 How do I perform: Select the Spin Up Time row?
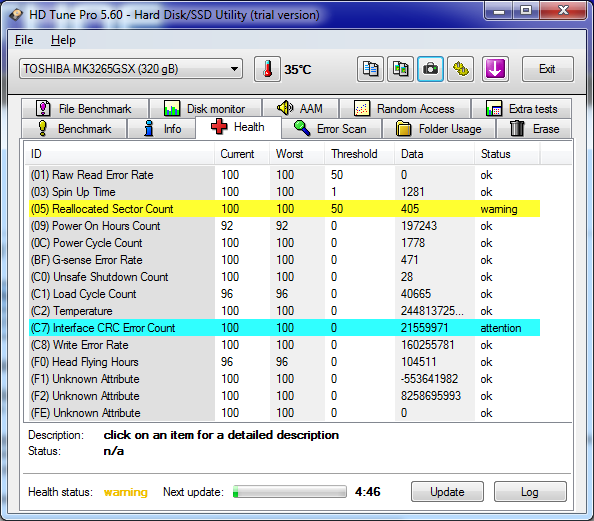284,192
